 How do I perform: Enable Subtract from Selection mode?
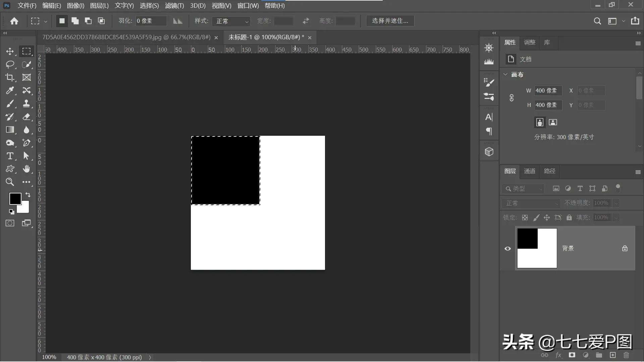88,21
